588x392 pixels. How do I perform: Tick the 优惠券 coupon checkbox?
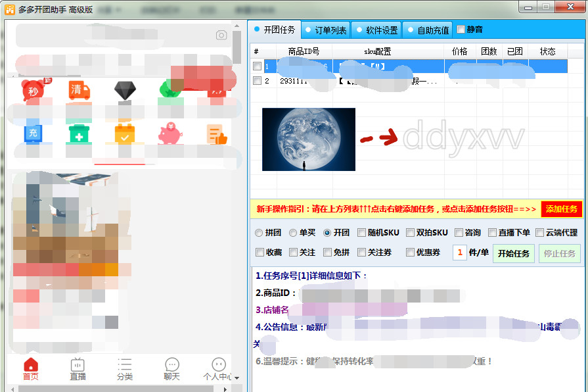pyautogui.click(x=411, y=253)
